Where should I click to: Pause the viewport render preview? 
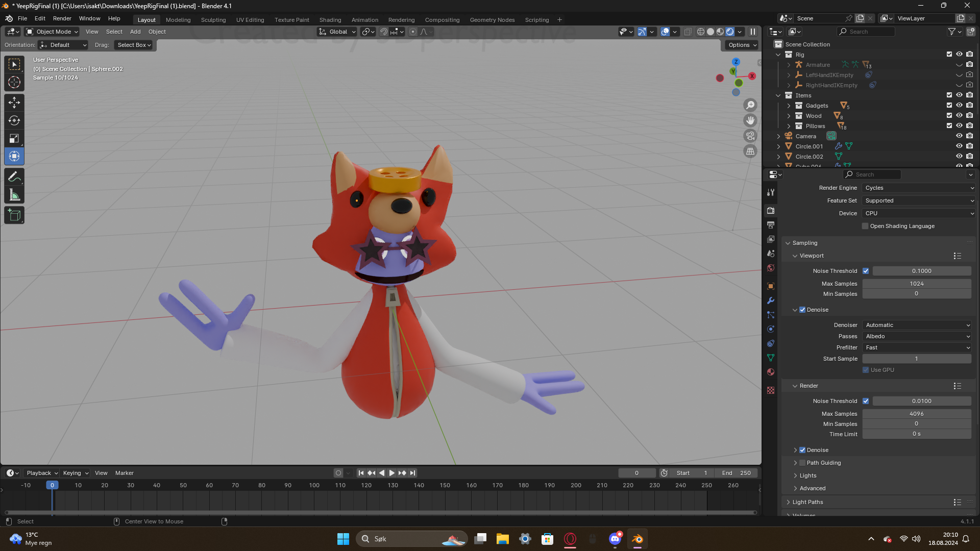pyautogui.click(x=753, y=32)
